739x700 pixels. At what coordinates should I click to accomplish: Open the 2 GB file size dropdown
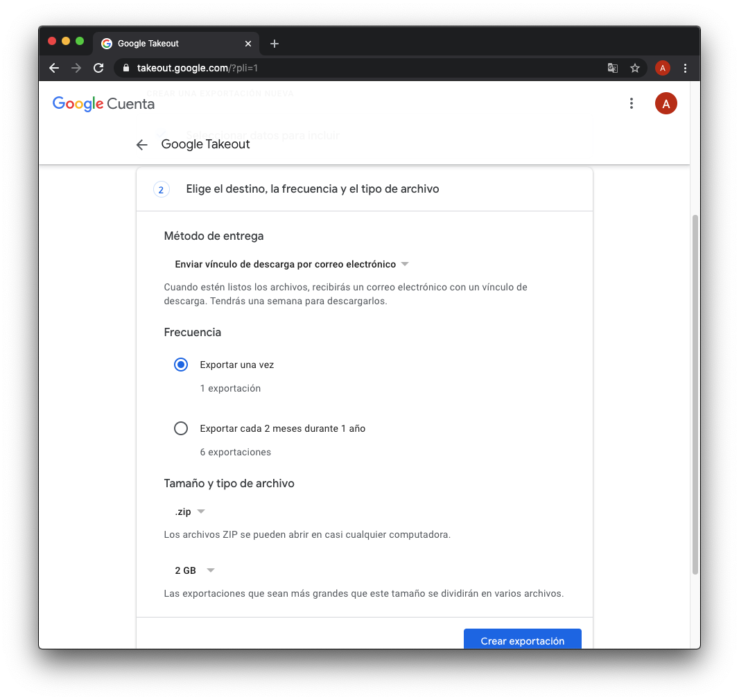tap(194, 570)
